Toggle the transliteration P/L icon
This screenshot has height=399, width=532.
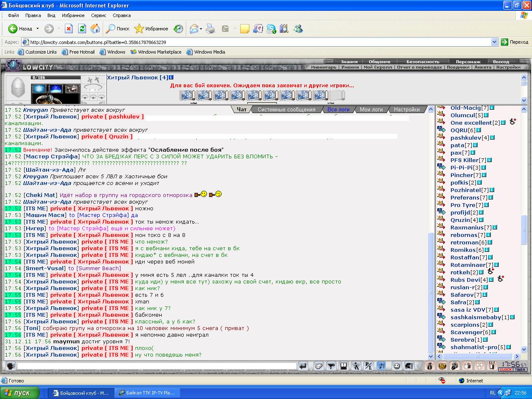368,366
